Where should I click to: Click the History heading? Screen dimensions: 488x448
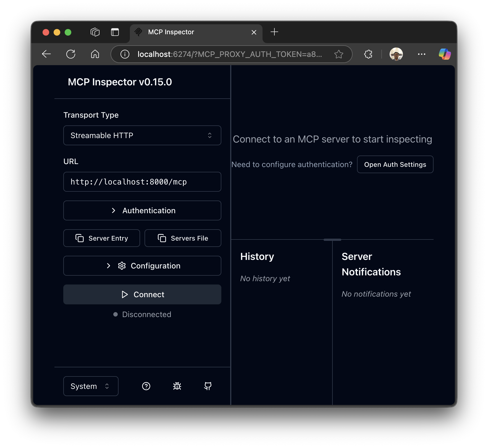[257, 256]
